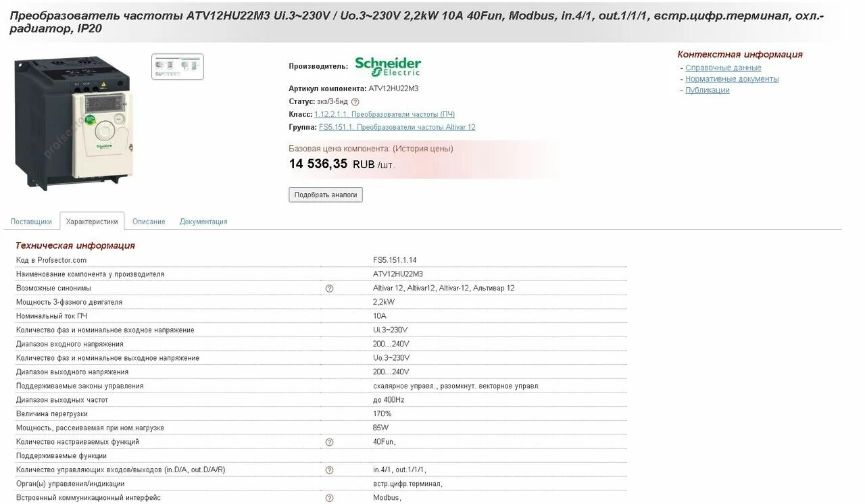Open the Описание tab
The width and height of the screenshot is (865, 504).
tap(149, 222)
